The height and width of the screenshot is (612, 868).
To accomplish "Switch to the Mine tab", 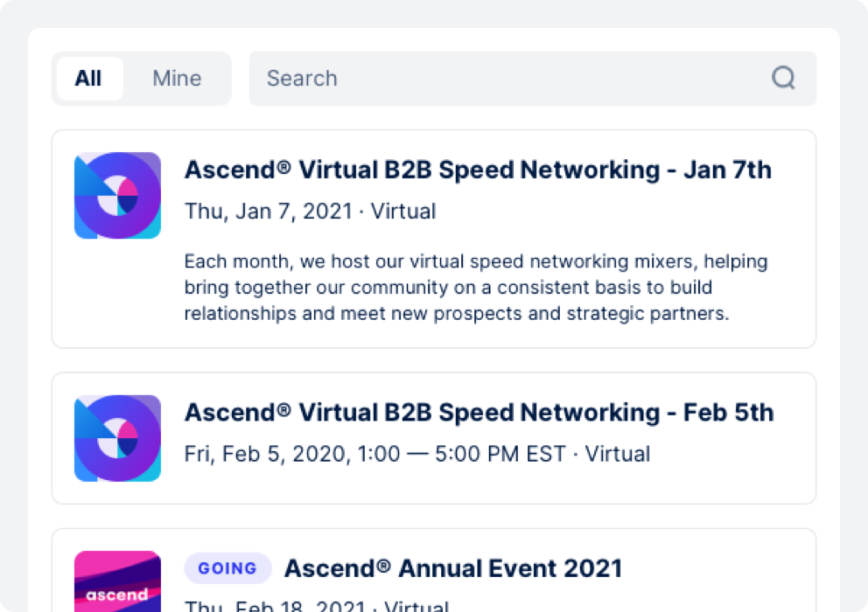I will click(177, 79).
